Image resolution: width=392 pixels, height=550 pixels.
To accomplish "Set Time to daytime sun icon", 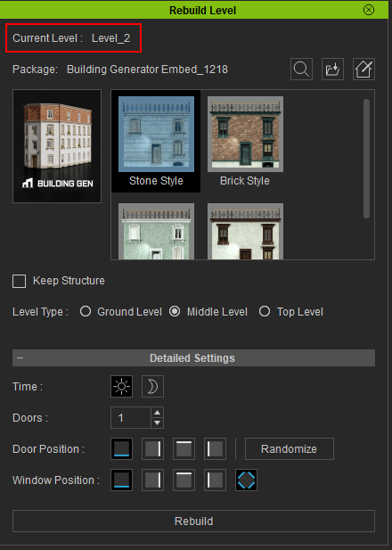I will click(121, 386).
